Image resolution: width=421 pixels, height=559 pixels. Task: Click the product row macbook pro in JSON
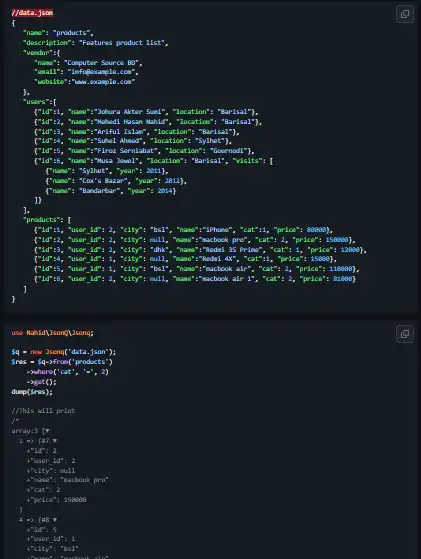click(x=195, y=240)
